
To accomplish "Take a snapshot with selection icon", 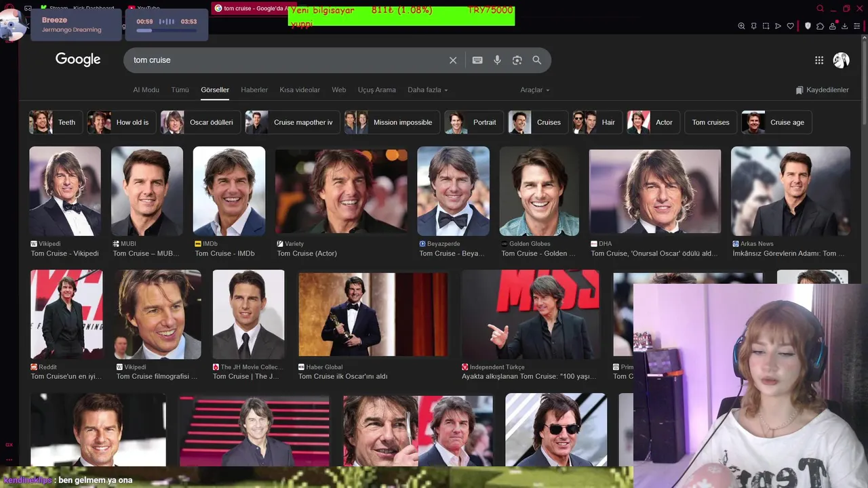I will (766, 26).
